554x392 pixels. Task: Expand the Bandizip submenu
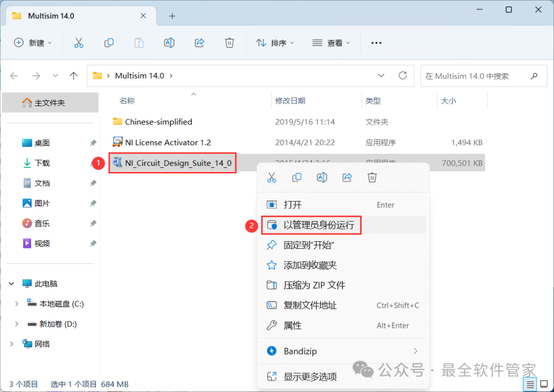click(x=415, y=351)
